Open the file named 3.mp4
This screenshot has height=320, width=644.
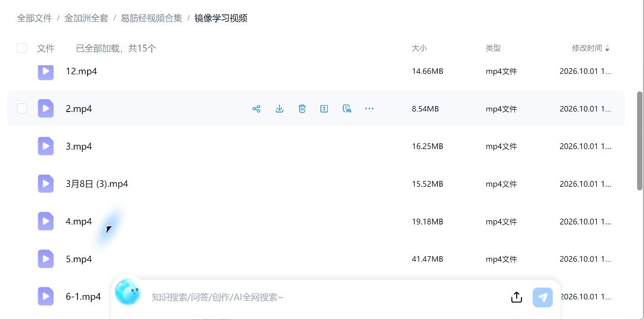(x=79, y=146)
